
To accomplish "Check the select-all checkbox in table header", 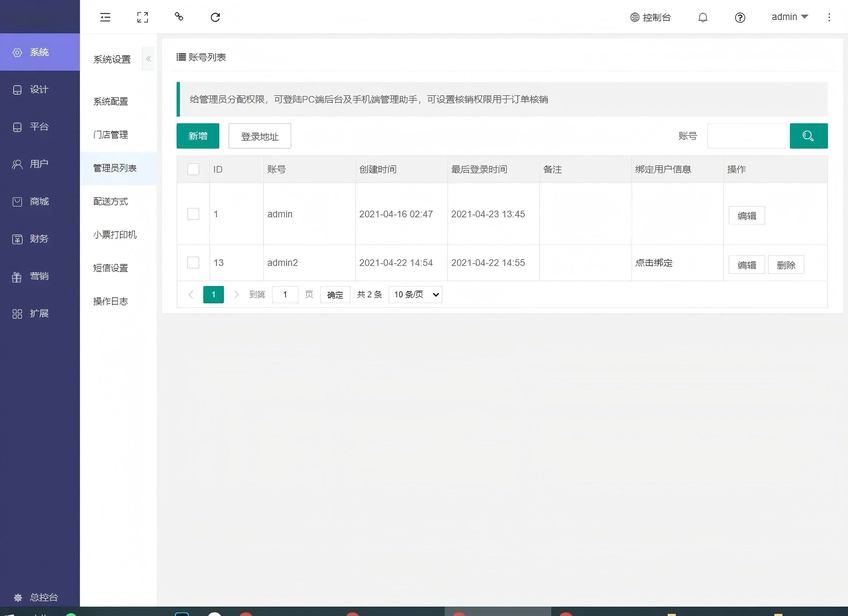I will (x=193, y=169).
